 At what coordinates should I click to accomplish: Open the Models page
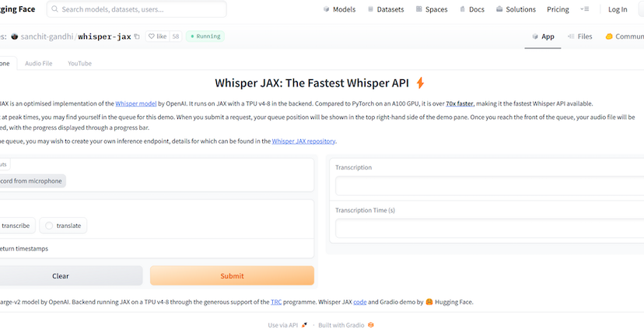[x=339, y=9]
